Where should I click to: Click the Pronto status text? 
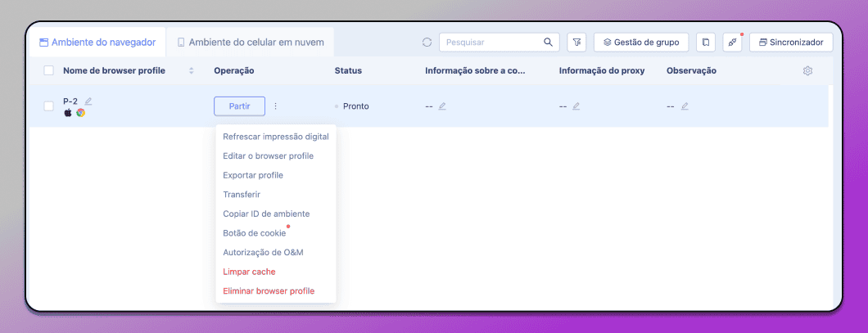[x=356, y=106]
